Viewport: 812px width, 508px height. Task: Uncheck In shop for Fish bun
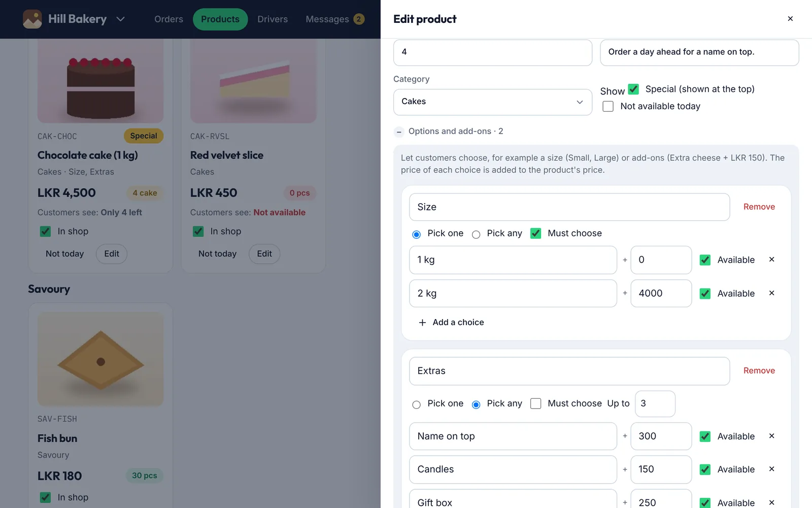(x=45, y=498)
